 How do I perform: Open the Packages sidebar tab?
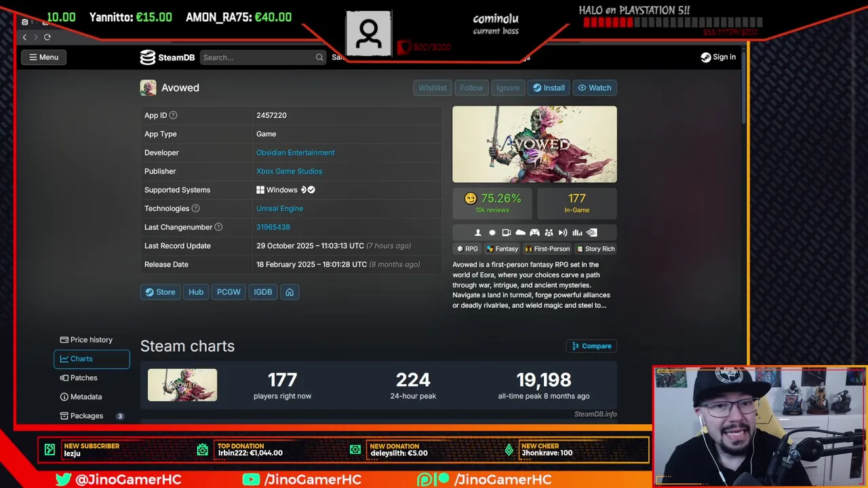click(92, 415)
